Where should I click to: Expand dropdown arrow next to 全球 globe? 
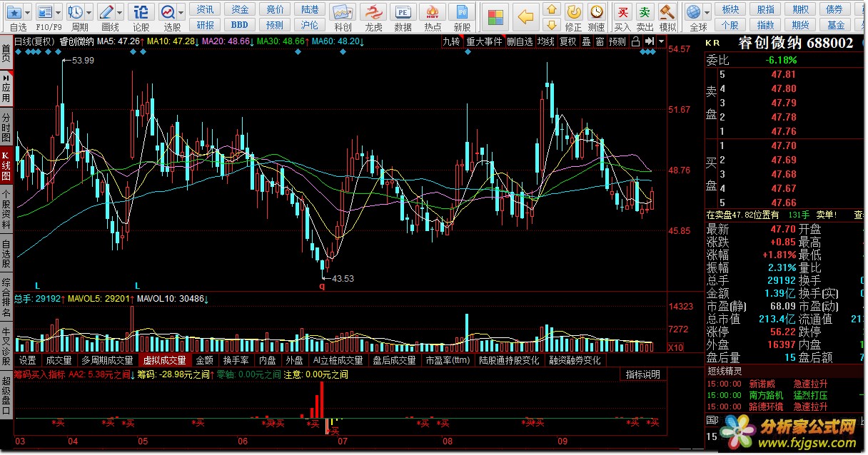(707, 12)
